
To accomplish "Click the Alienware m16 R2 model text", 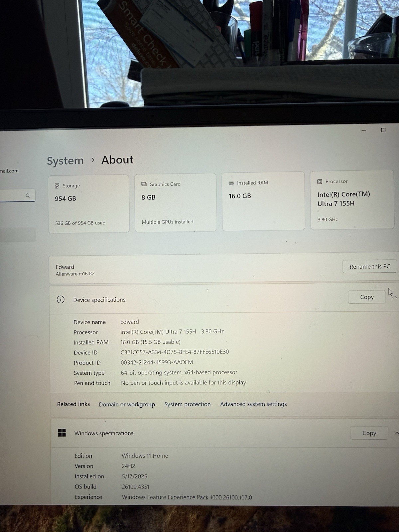I will point(75,274).
